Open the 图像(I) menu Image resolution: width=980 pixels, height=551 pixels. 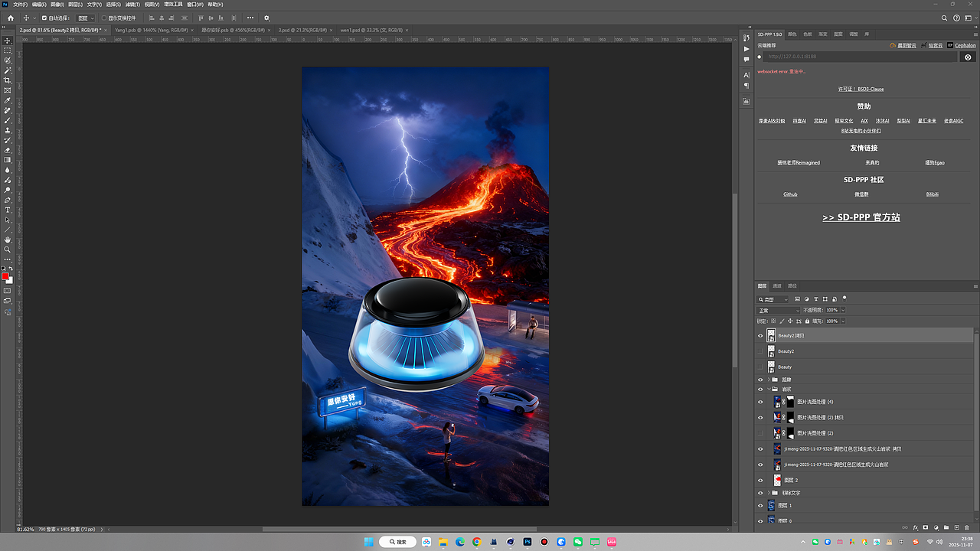[x=57, y=4]
